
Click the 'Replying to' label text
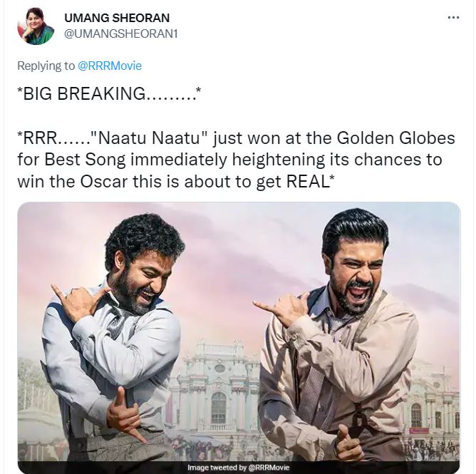click(x=46, y=66)
